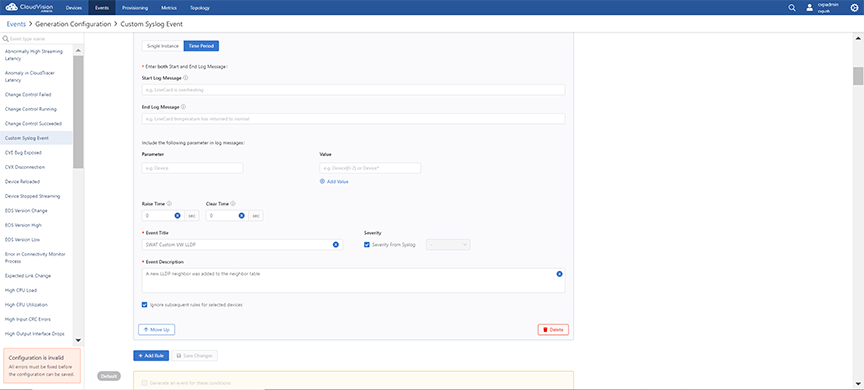This screenshot has width=864, height=390.
Task: Go to Events breadcrumb link
Action: (16, 24)
